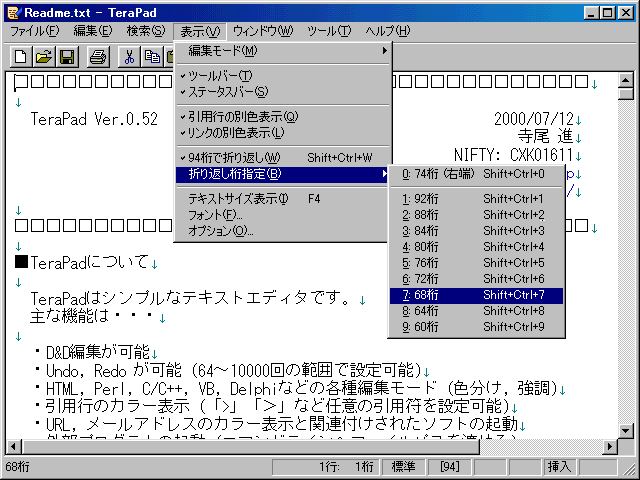Viewport: 640px width, 480px height.
Task: Select 9: 60桁 wrap option
Action: click(x=476, y=327)
